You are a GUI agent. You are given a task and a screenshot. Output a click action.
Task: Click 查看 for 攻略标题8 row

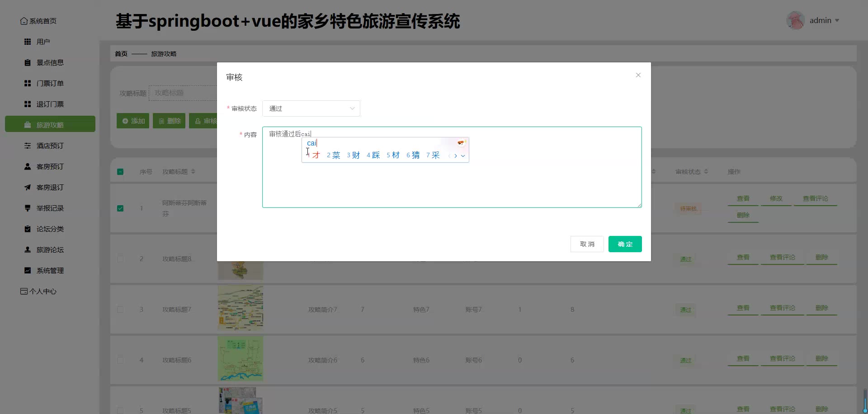pyautogui.click(x=743, y=258)
